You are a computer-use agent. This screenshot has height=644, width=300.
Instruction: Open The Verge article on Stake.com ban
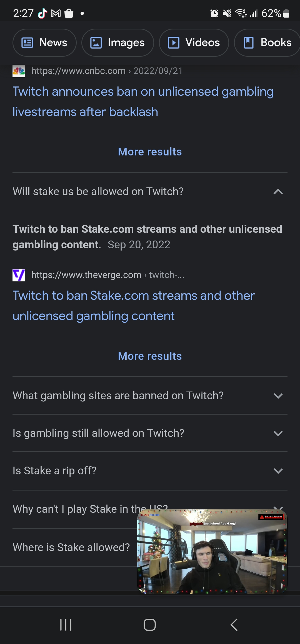(x=134, y=306)
